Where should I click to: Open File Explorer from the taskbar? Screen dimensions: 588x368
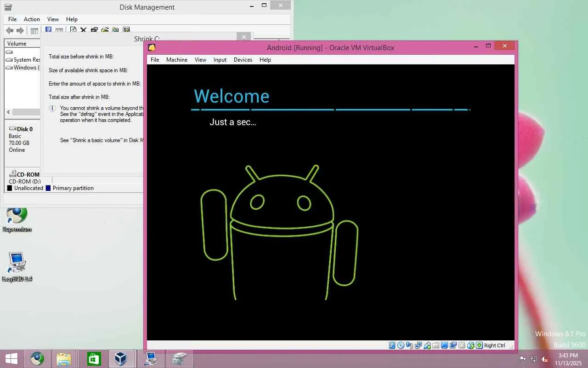click(x=64, y=359)
